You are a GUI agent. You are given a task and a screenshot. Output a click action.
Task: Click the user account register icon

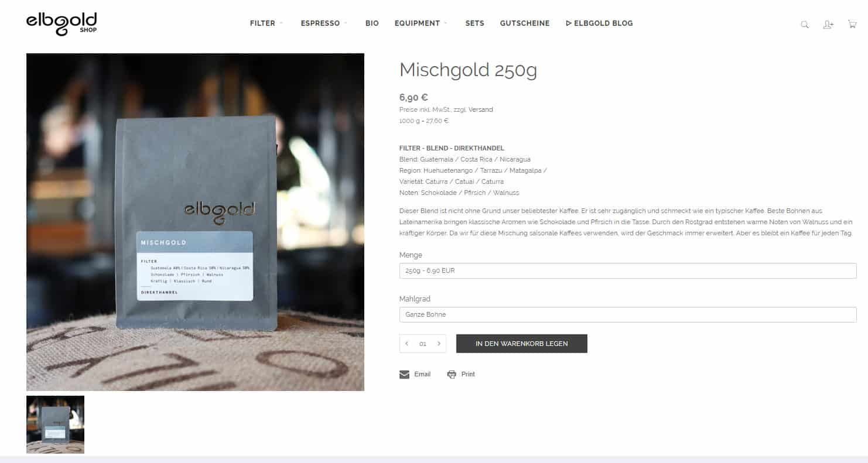click(828, 25)
